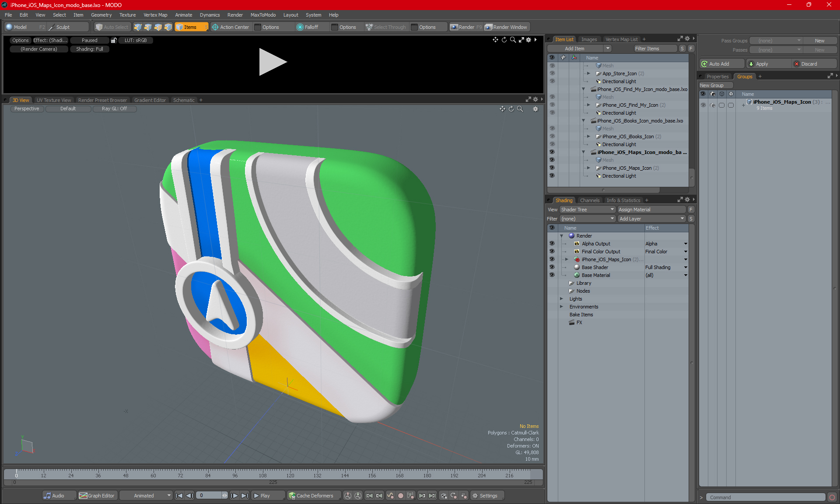This screenshot has width=840, height=504.
Task: Expand iPhone_iOS_Maps_Icon item in Item List
Action: click(x=588, y=168)
